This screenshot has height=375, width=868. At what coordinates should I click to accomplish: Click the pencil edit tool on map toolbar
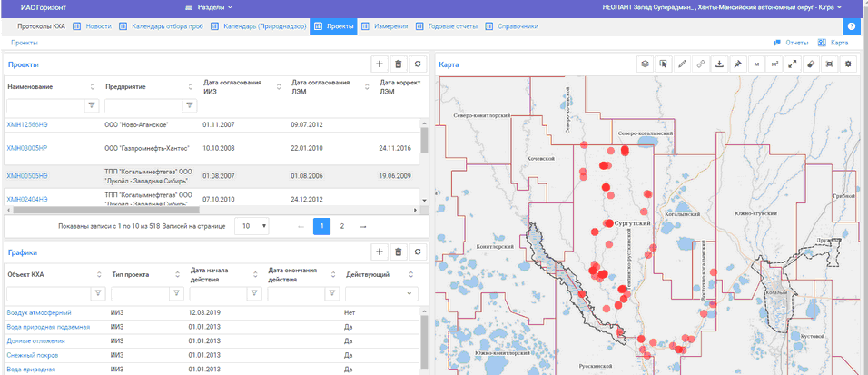click(x=682, y=64)
